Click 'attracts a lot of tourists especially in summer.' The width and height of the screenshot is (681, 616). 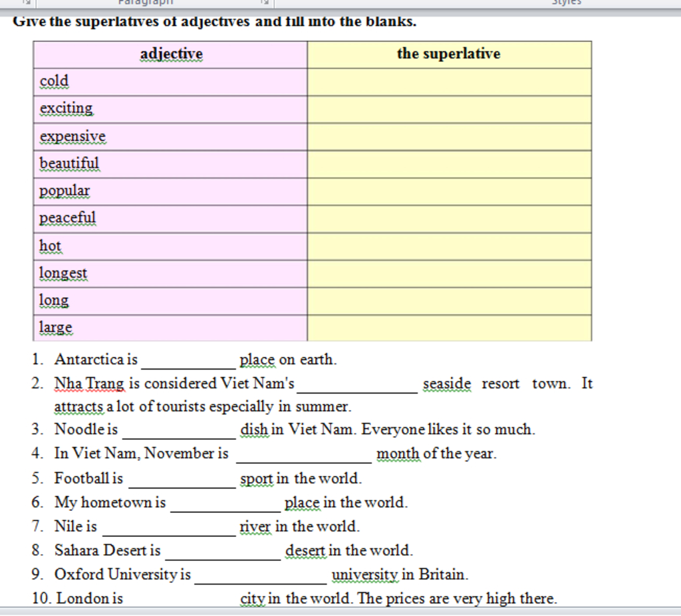click(x=203, y=406)
